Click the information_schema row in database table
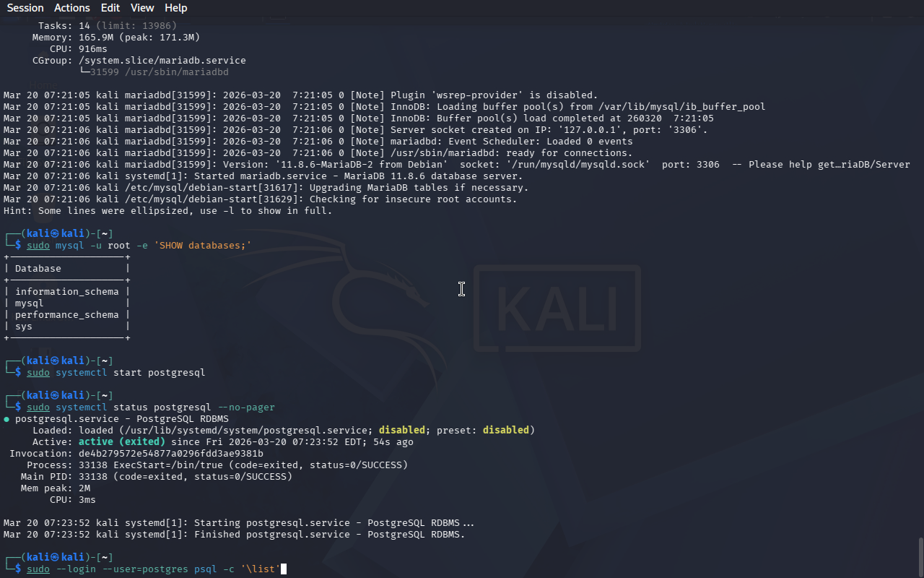Screen dimensions: 924x578 coord(66,292)
